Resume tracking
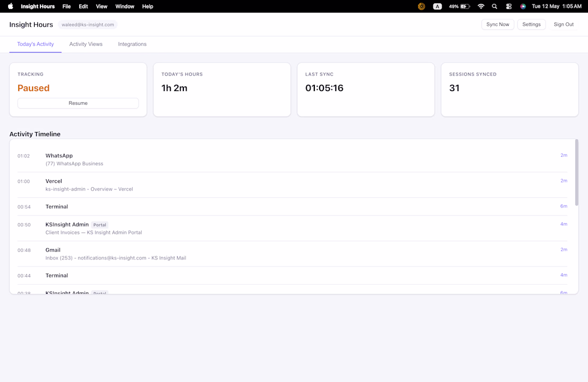Image resolution: width=588 pixels, height=382 pixels. (78, 103)
